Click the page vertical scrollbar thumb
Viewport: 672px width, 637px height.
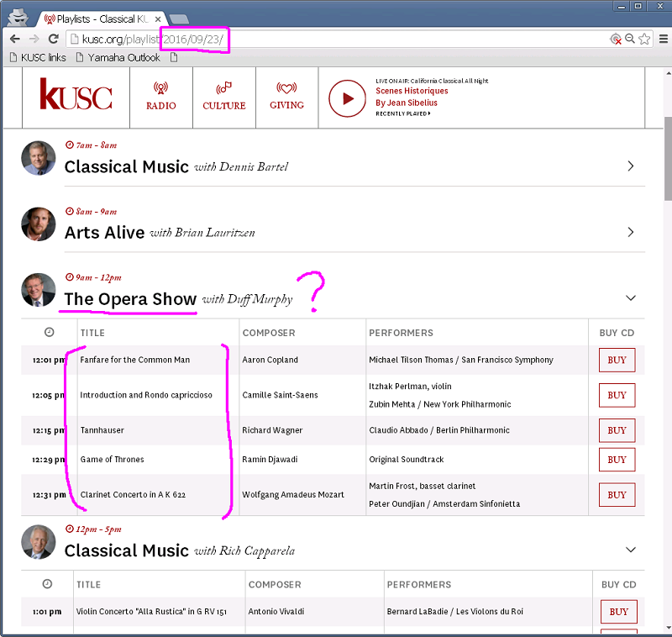(x=668, y=159)
